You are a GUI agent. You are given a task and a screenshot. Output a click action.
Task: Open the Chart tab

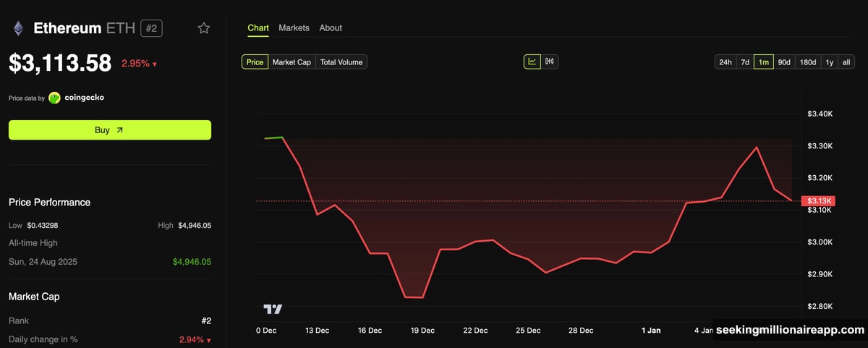pos(258,27)
